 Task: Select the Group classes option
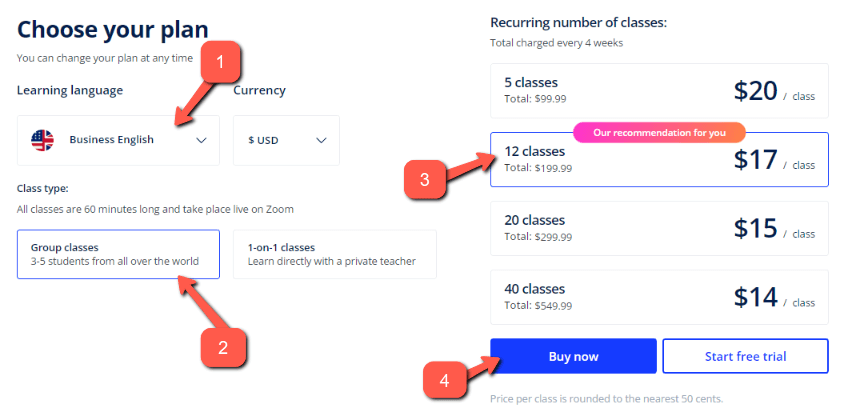click(118, 254)
